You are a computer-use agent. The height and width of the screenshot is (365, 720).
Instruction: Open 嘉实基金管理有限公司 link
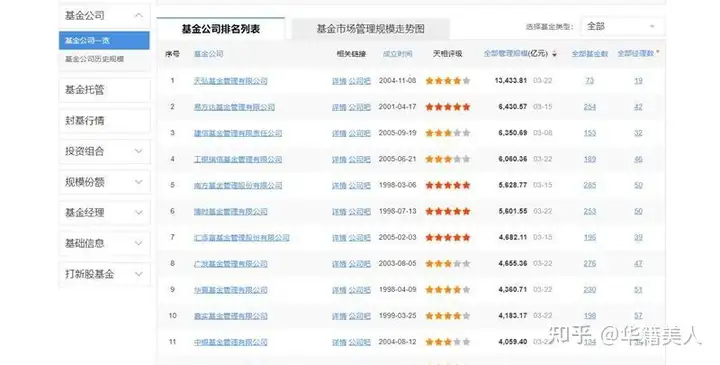231,316
